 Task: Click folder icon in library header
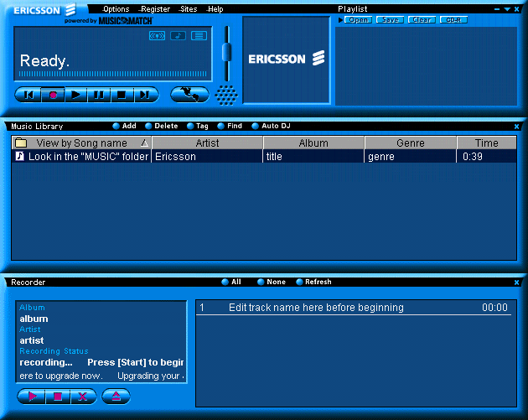coord(21,143)
